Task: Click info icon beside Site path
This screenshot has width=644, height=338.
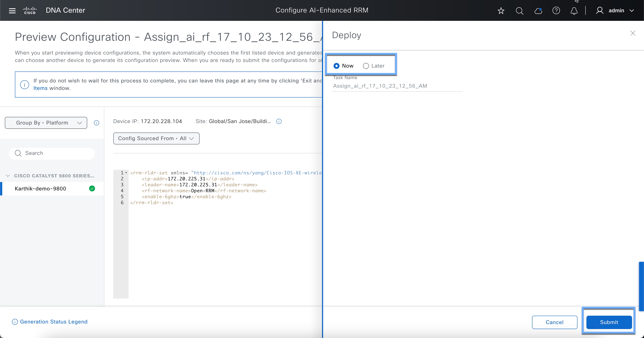Action: tap(279, 121)
